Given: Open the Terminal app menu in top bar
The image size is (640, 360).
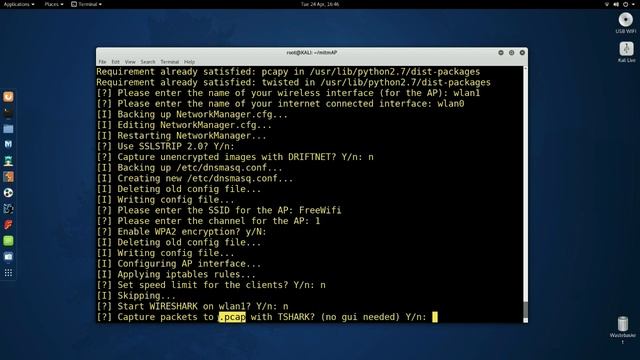Looking at the screenshot, I should 86,4.
